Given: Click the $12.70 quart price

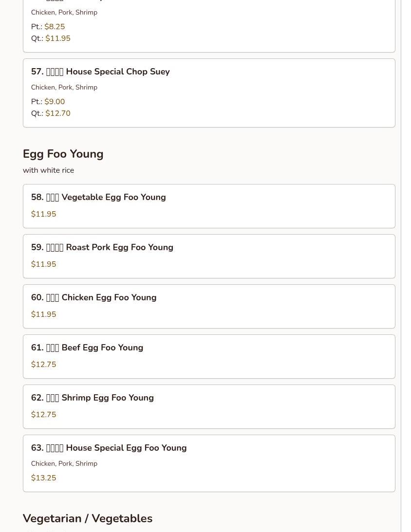Looking at the screenshot, I should pyautogui.click(x=58, y=113).
